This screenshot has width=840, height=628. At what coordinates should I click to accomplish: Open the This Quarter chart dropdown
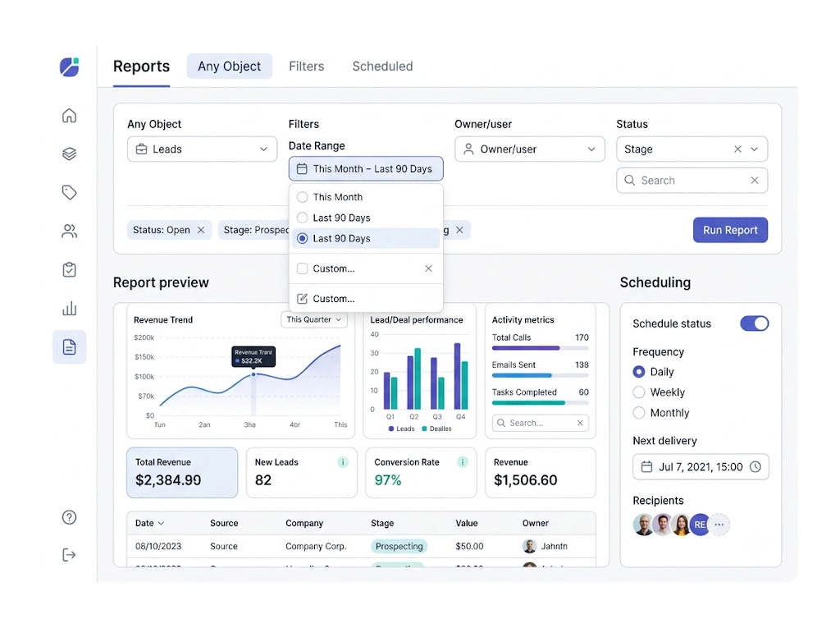314,319
